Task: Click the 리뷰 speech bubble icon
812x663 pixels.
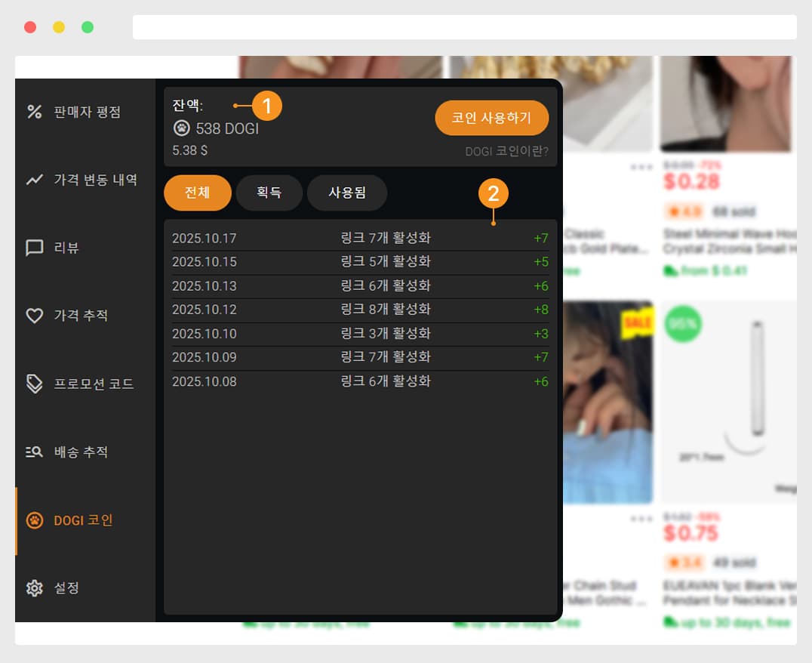Action: point(34,248)
